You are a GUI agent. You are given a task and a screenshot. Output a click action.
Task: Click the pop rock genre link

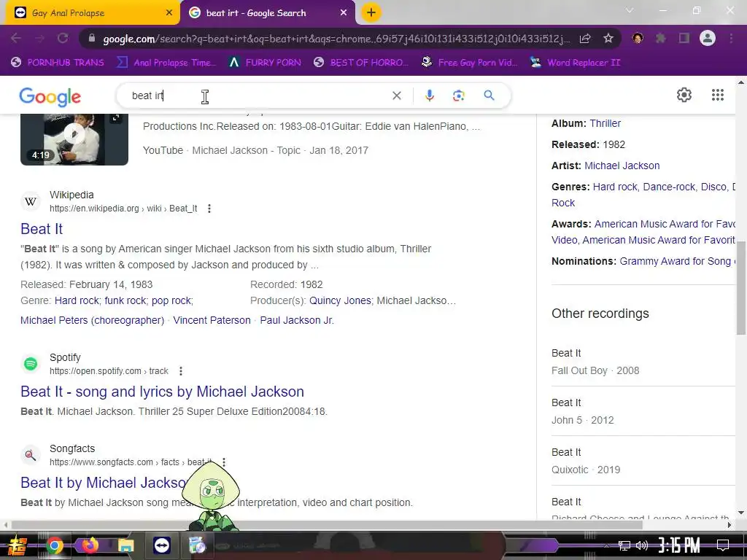pyautogui.click(x=171, y=300)
